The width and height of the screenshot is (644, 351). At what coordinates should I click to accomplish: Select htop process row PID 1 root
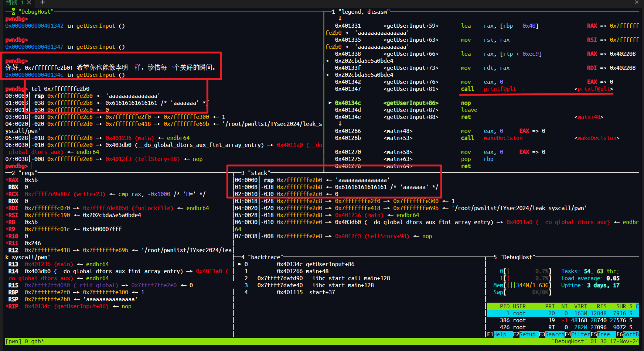point(563,313)
